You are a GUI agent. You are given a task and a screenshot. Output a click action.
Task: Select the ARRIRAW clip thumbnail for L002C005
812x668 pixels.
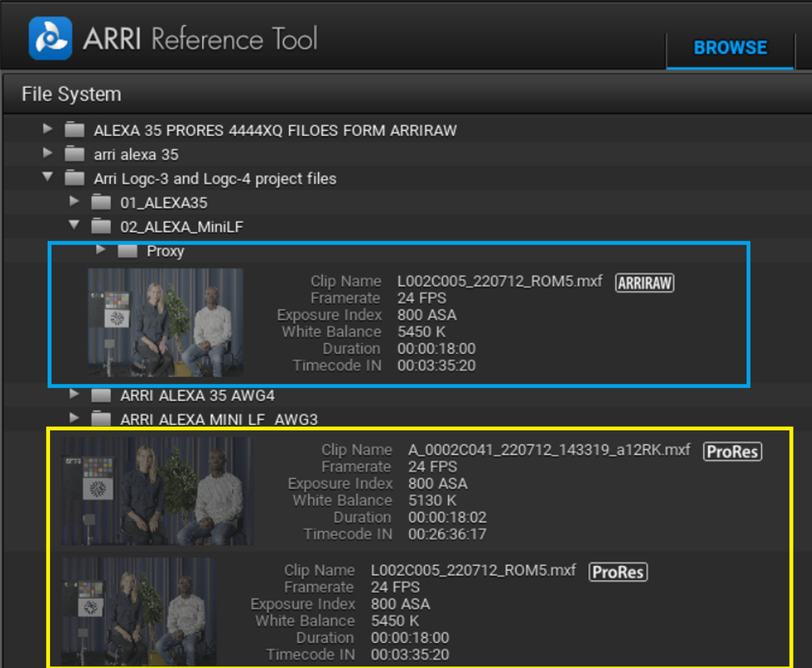[165, 322]
